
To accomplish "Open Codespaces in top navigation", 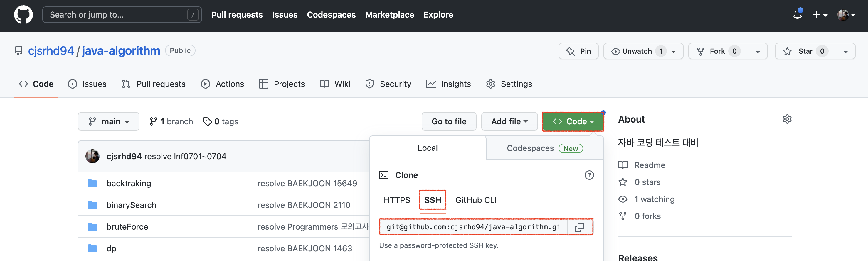I will (331, 14).
